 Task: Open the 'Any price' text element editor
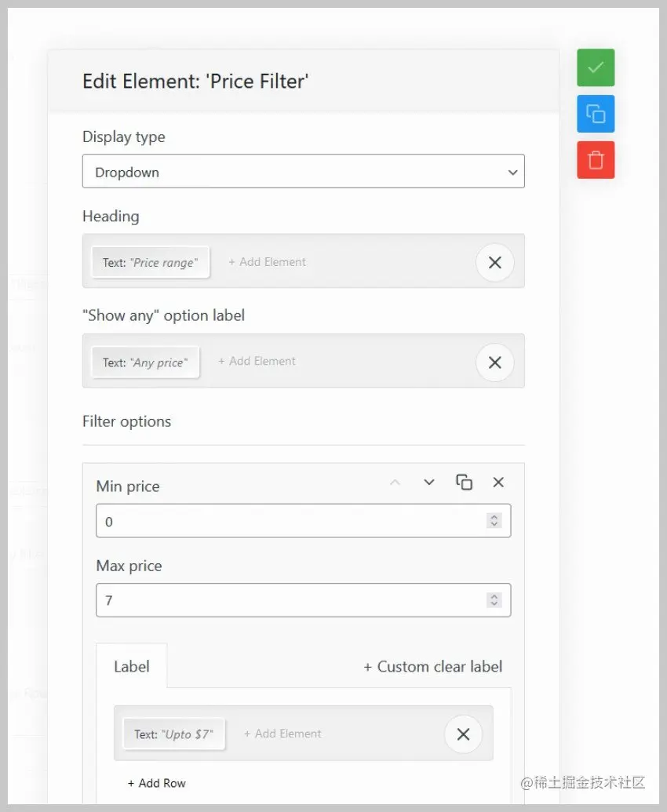[145, 362]
